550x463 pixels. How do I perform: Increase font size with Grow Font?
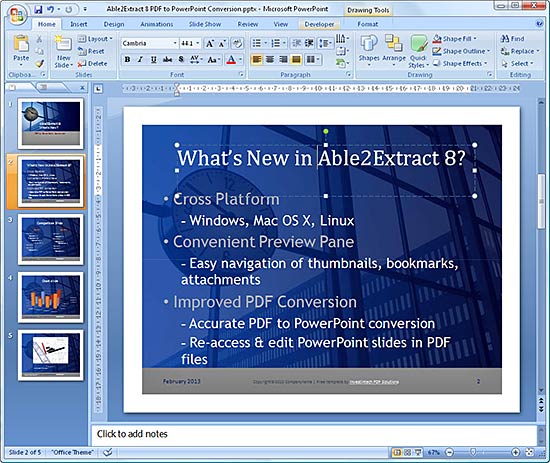point(209,43)
